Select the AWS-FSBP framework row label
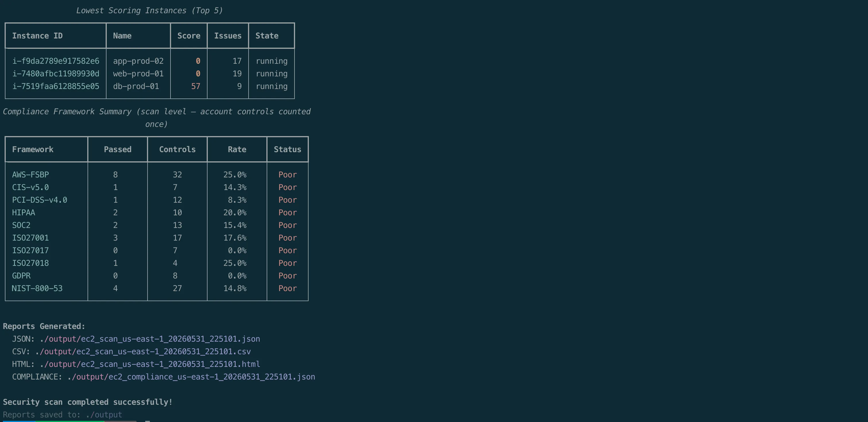Screen dimensions: 868x422 coord(30,175)
